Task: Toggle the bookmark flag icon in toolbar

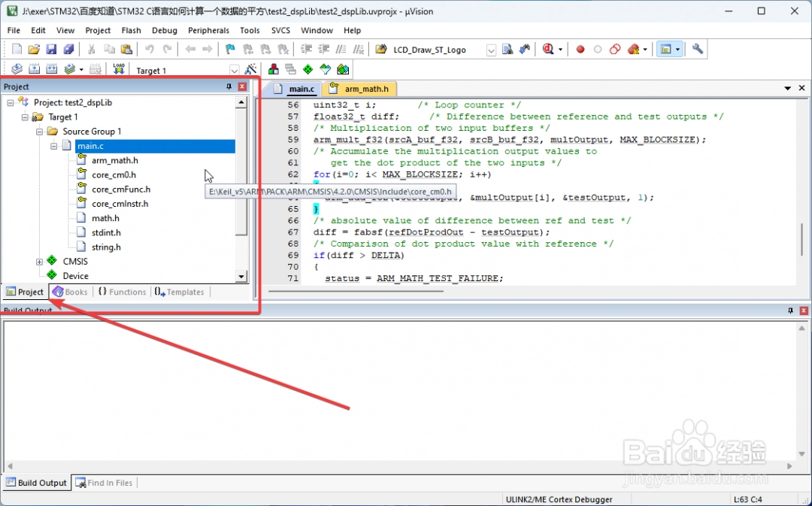Action: click(230, 50)
